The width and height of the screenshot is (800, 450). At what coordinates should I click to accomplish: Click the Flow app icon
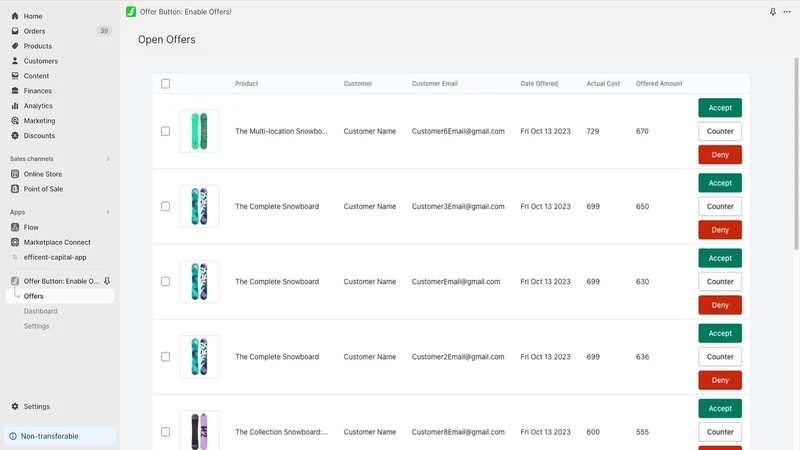15,227
